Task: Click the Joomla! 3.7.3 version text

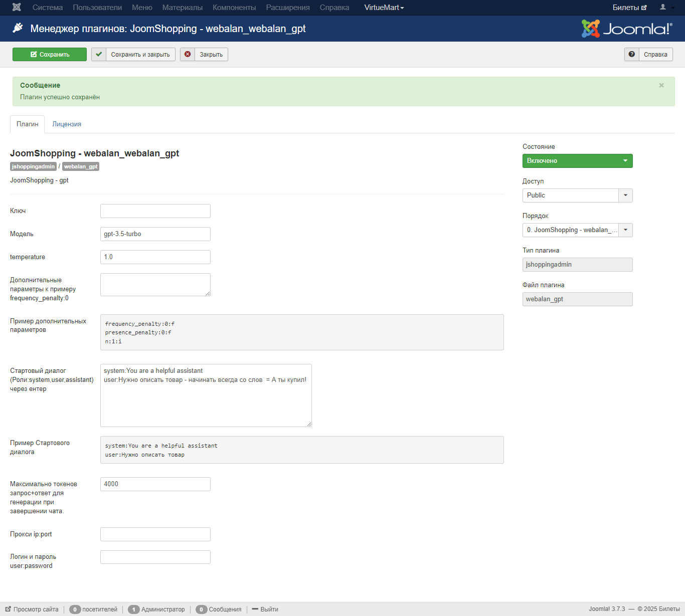Action: [607, 609]
